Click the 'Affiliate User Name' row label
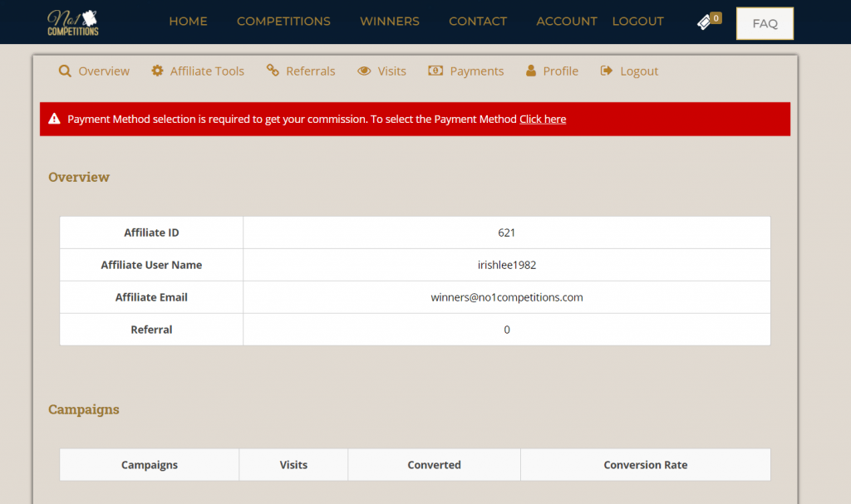The width and height of the screenshot is (851, 504). tap(151, 265)
